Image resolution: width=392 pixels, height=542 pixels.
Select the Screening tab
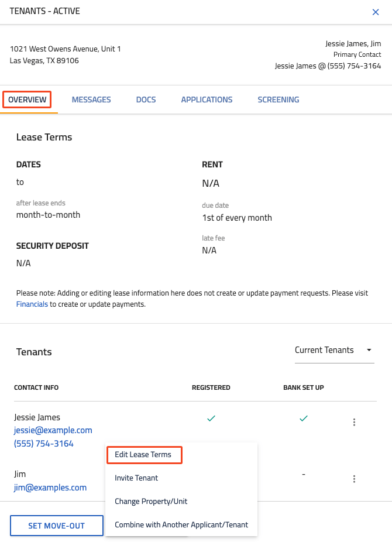click(x=278, y=100)
